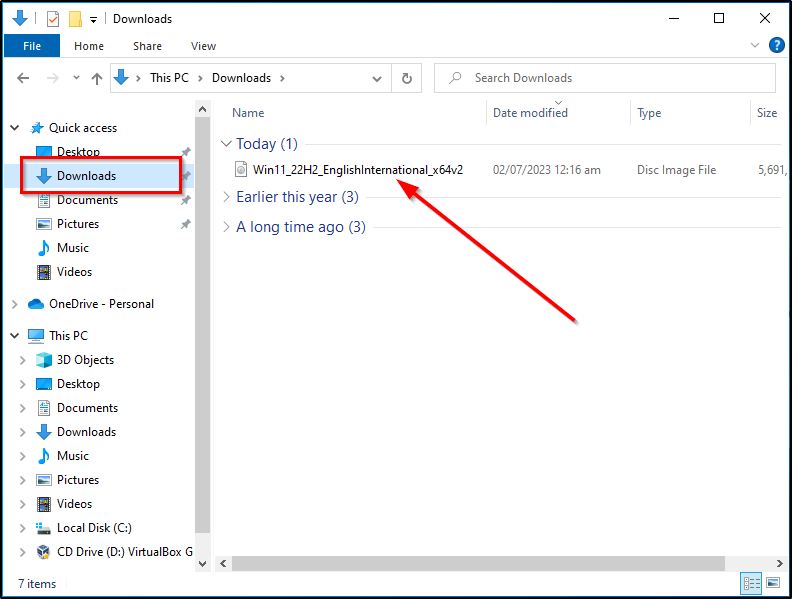Open the recent locations dropdown arrow
The height and width of the screenshot is (599, 792).
tap(76, 78)
